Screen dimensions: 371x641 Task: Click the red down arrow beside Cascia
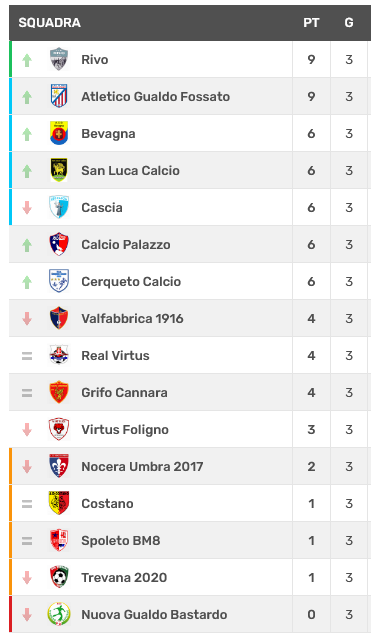pos(27,208)
